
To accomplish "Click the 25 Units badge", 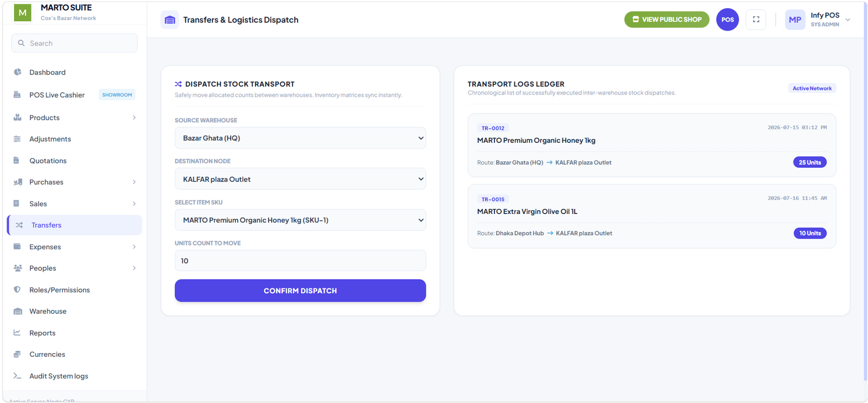I will click(809, 162).
